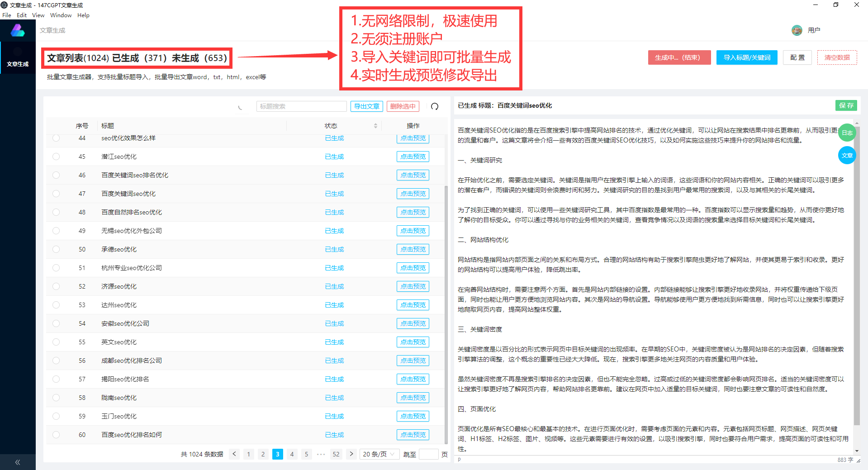Click the app logo in the top-left sidebar
The height and width of the screenshot is (470, 868).
[18, 30]
